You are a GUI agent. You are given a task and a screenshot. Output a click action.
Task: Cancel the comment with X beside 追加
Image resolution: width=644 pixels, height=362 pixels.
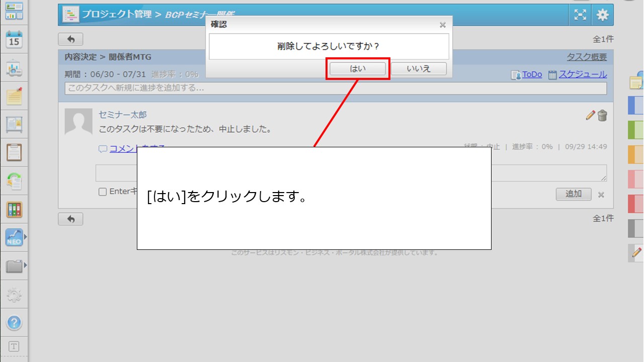coord(601,195)
